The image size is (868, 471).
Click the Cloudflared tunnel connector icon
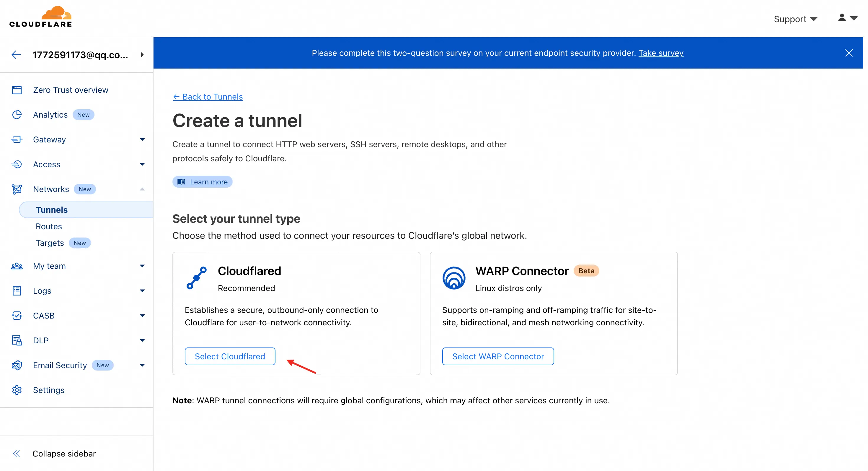coord(197,278)
